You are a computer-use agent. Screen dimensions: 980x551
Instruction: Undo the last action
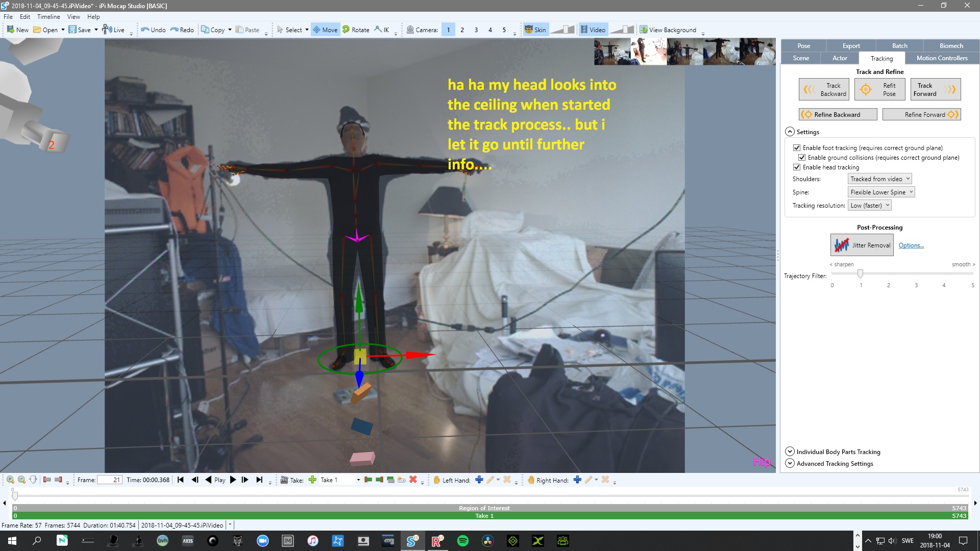tap(153, 30)
